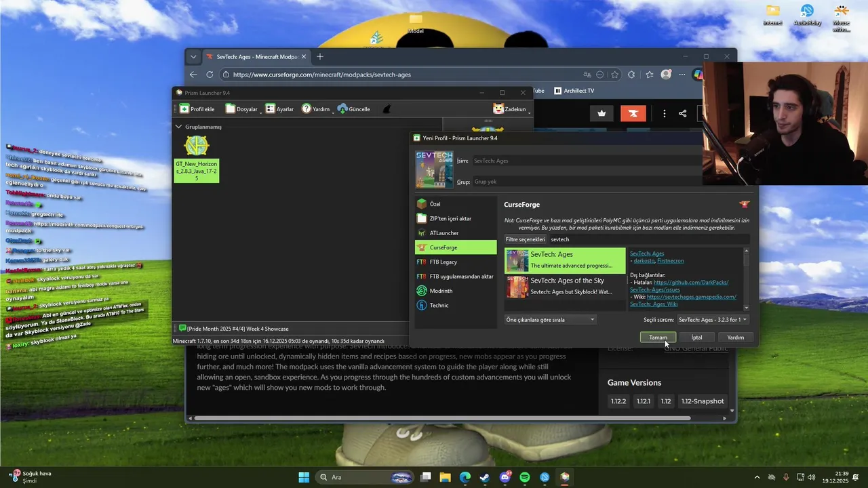Open browser extensions puzzle icon
868x488 pixels.
click(x=631, y=75)
